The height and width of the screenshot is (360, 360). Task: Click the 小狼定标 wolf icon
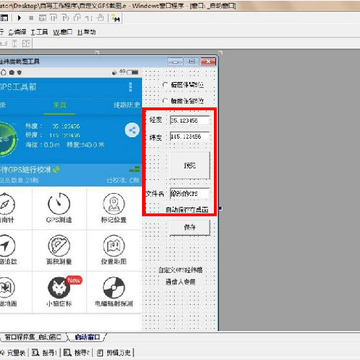pyautogui.click(x=59, y=287)
